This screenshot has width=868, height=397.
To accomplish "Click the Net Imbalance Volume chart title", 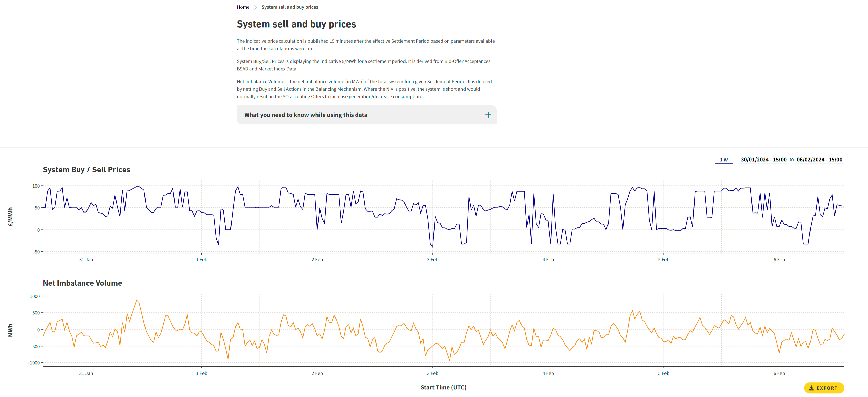I will [82, 283].
